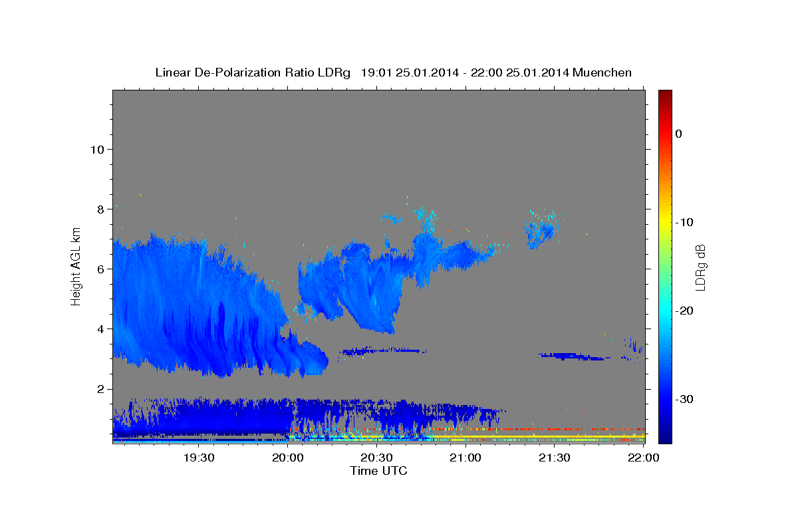This screenshot has width=798, height=532.
Task: Click height axis label '4'
Action: coord(100,329)
